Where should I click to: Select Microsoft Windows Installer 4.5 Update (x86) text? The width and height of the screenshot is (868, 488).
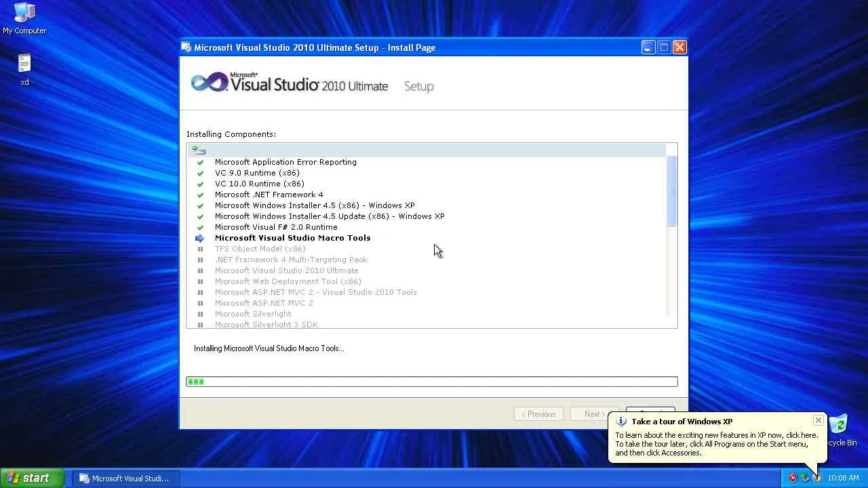point(330,216)
